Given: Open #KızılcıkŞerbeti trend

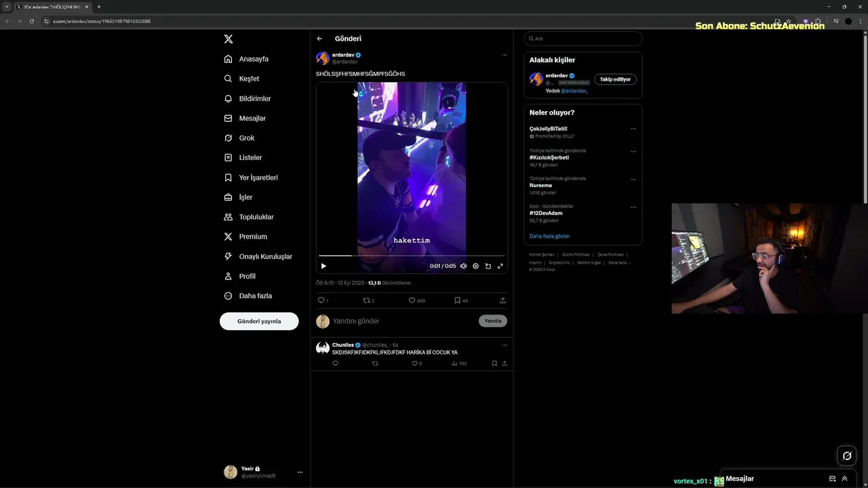Looking at the screenshot, I should point(549,157).
